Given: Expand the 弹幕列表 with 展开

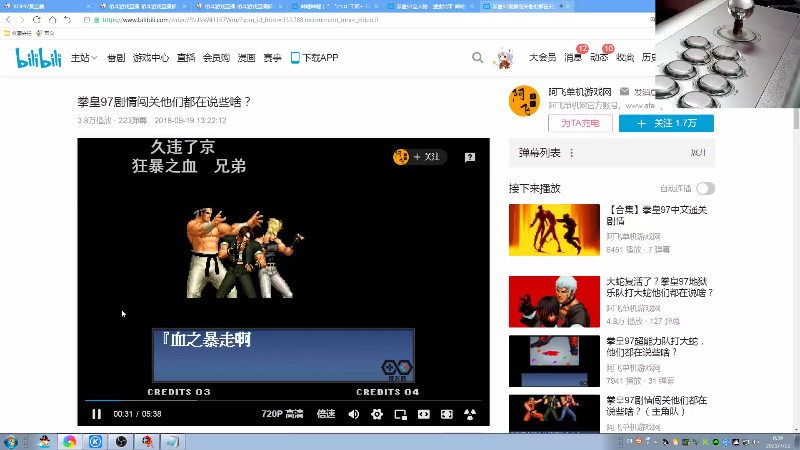Looking at the screenshot, I should [x=698, y=153].
